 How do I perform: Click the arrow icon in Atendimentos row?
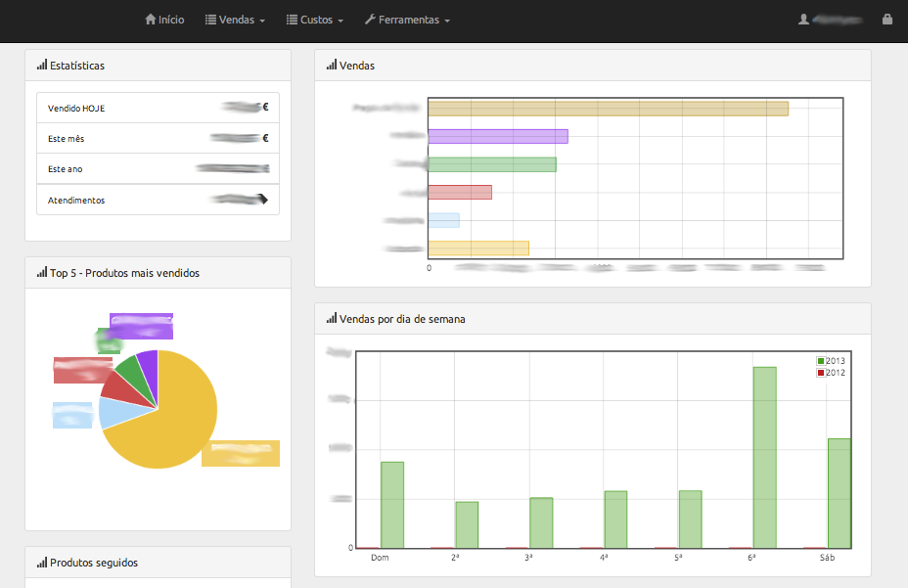(x=261, y=200)
